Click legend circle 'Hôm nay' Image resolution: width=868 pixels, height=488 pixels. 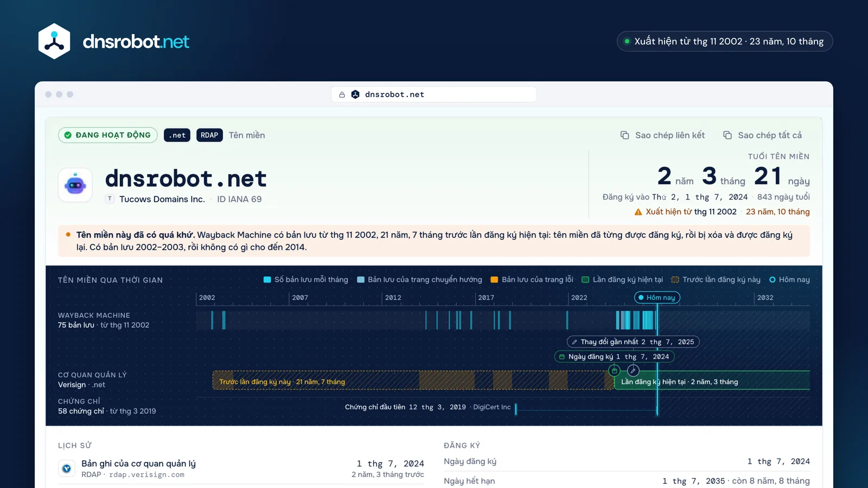(773, 280)
